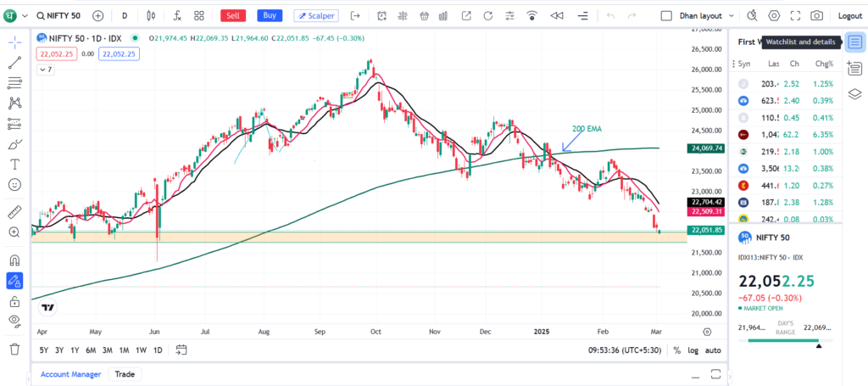Open the D interval selector
This screenshot has height=386, width=868.
point(125,15)
